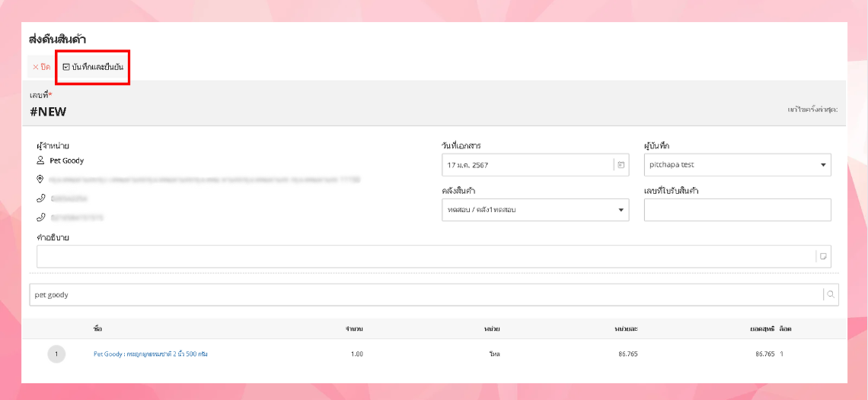Click the บันทึกและยืนยัน save and confirm button
Screen dimensions: 868x400
point(93,67)
